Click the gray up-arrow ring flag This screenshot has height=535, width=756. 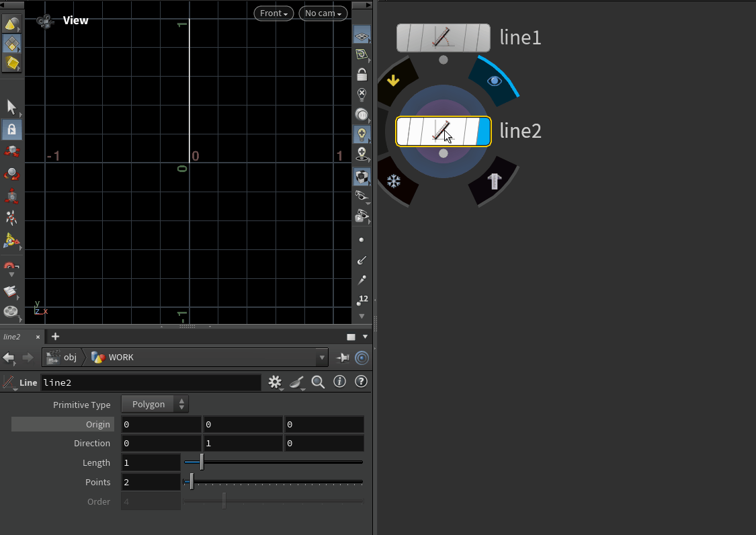494,181
